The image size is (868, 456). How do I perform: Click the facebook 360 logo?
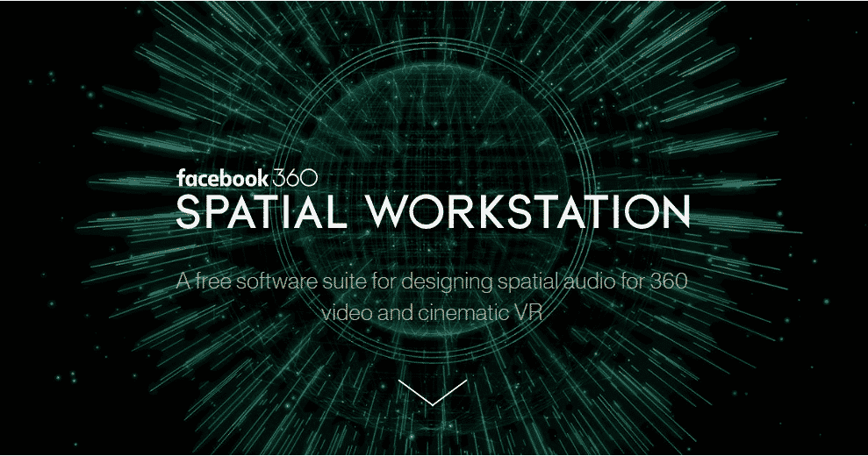click(247, 178)
